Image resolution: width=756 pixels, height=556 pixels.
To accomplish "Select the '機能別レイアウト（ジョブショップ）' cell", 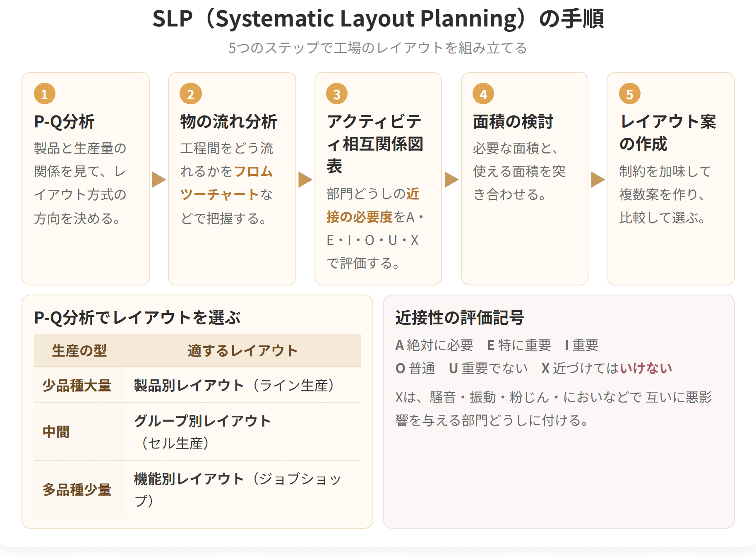I will point(243,490).
